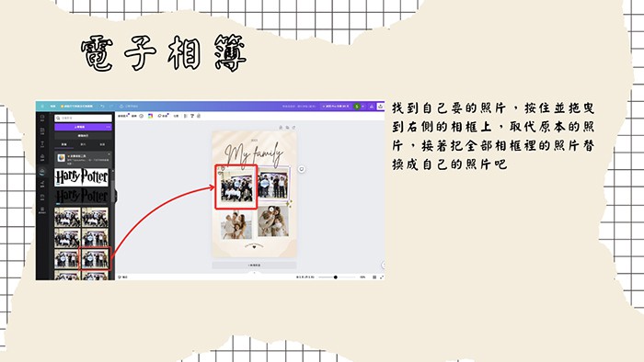The width and height of the screenshot is (644, 362).
Task: Click the Try Canva Pro button
Action: pos(336,107)
